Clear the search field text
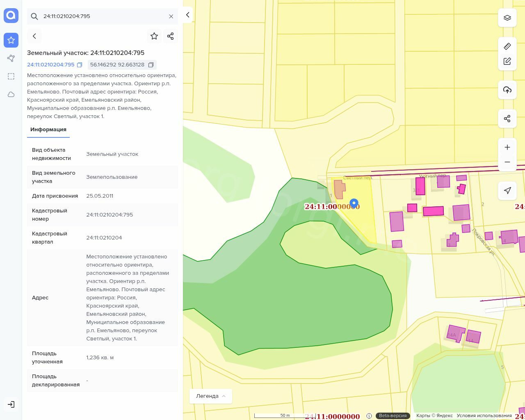Viewport: 525px width, 420px height. click(171, 16)
